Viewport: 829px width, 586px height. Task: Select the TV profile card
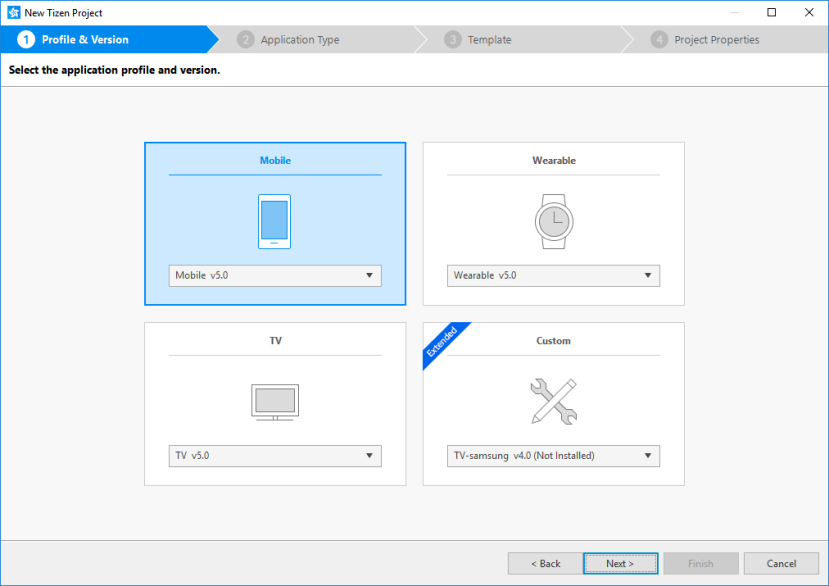pyautogui.click(x=274, y=340)
